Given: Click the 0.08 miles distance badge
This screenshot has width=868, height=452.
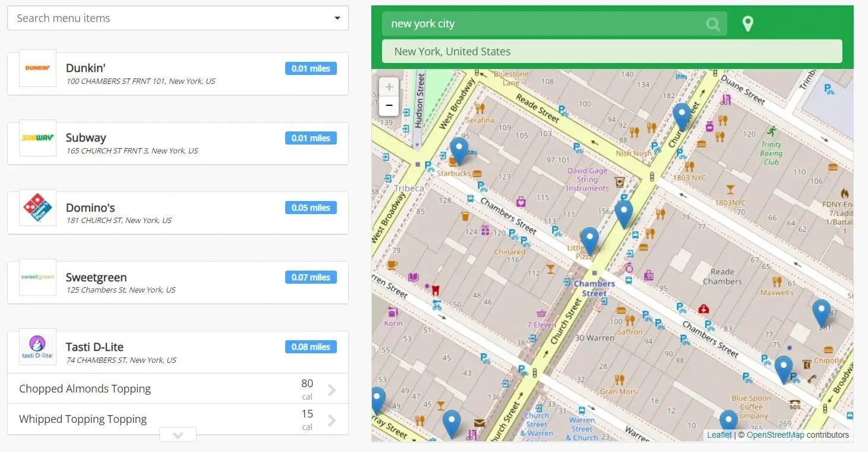Looking at the screenshot, I should pos(311,347).
